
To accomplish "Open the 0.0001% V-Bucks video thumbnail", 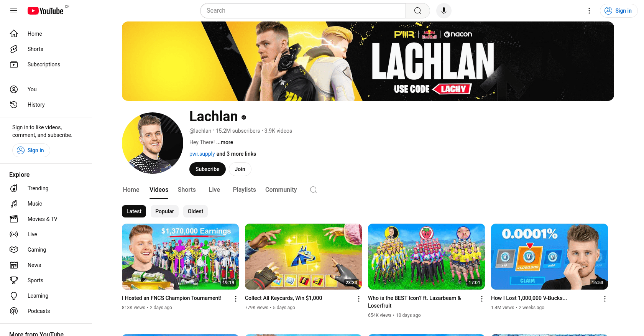I will pyautogui.click(x=549, y=257).
